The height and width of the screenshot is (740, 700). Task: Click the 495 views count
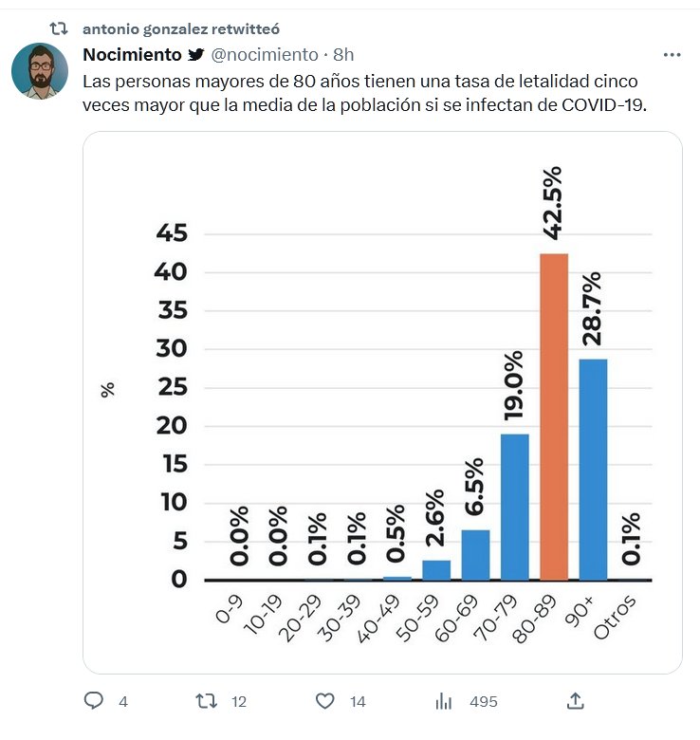point(484,702)
